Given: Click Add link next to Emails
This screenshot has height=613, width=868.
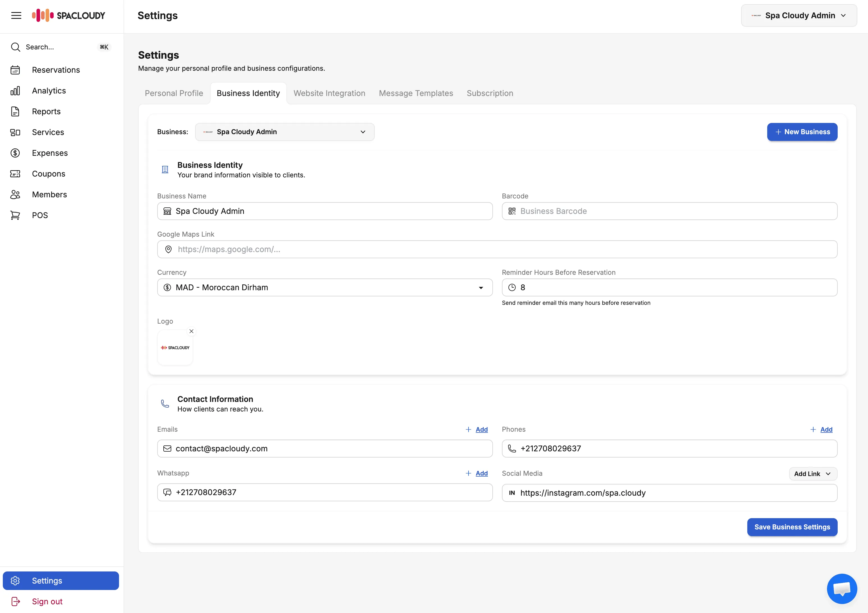Looking at the screenshot, I should 481,429.
